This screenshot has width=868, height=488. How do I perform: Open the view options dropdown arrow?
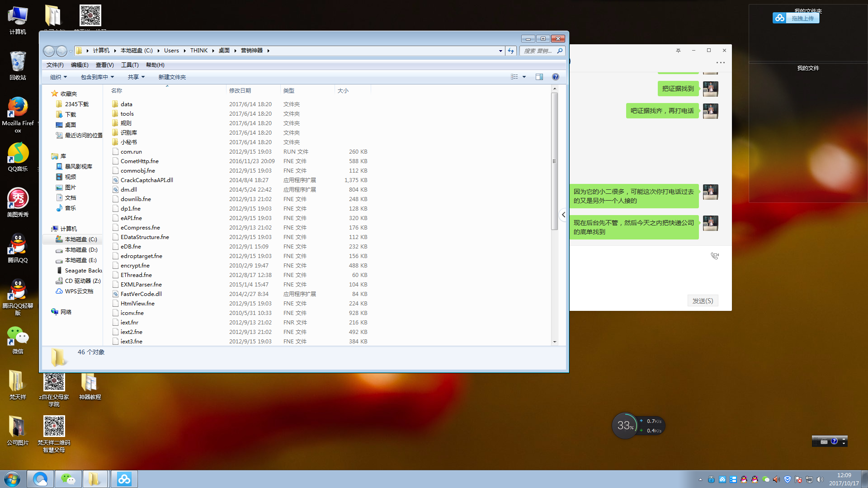point(524,77)
